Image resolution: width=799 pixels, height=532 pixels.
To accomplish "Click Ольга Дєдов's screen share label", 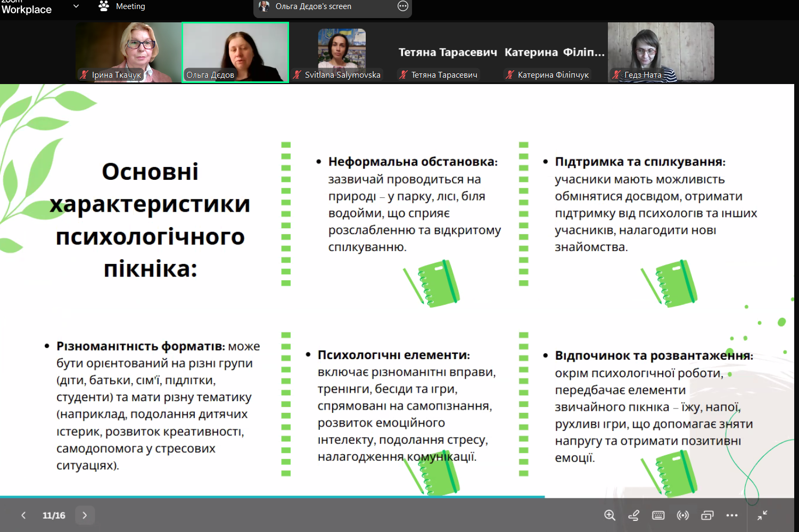I will [313, 6].
